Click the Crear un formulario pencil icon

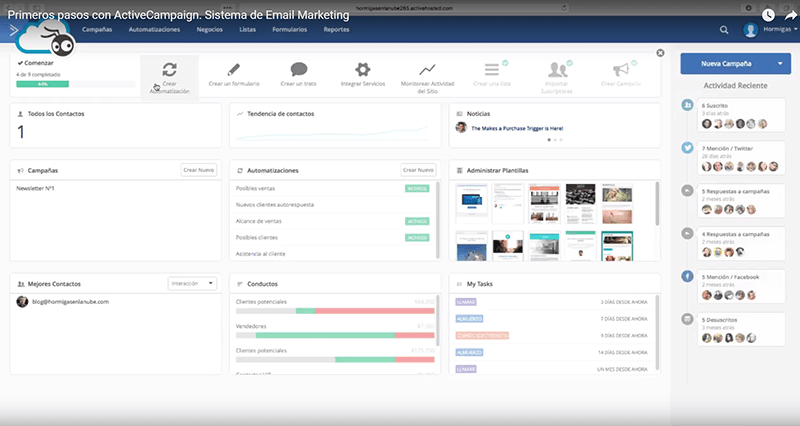(234, 69)
